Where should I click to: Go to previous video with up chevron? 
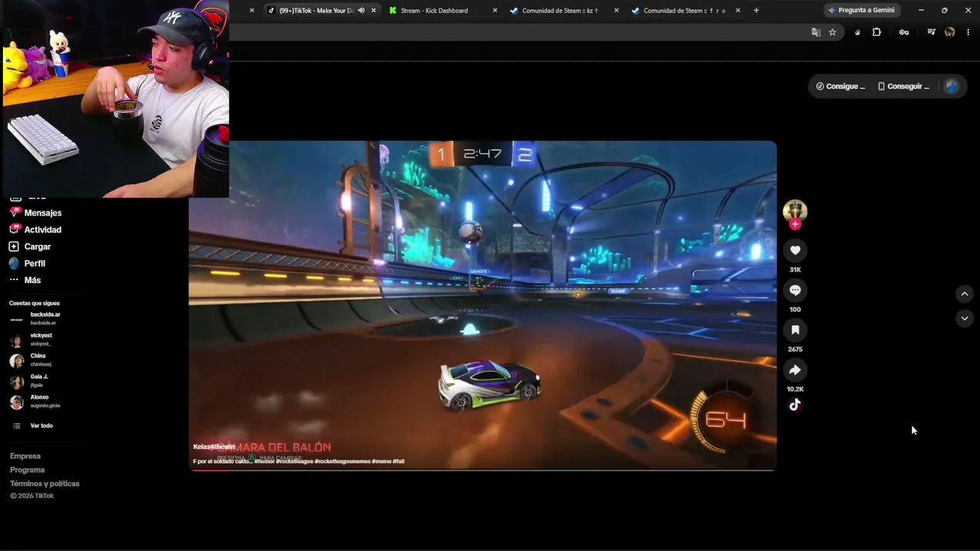tap(964, 294)
